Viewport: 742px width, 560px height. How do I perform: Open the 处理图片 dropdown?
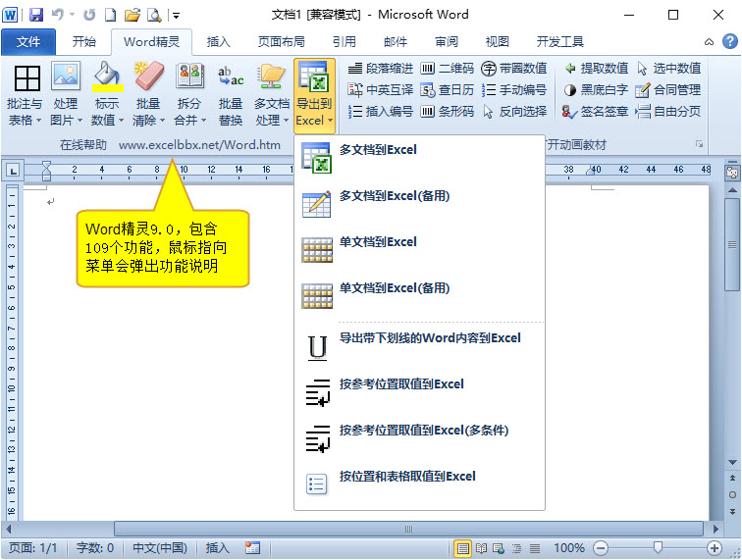(66, 95)
